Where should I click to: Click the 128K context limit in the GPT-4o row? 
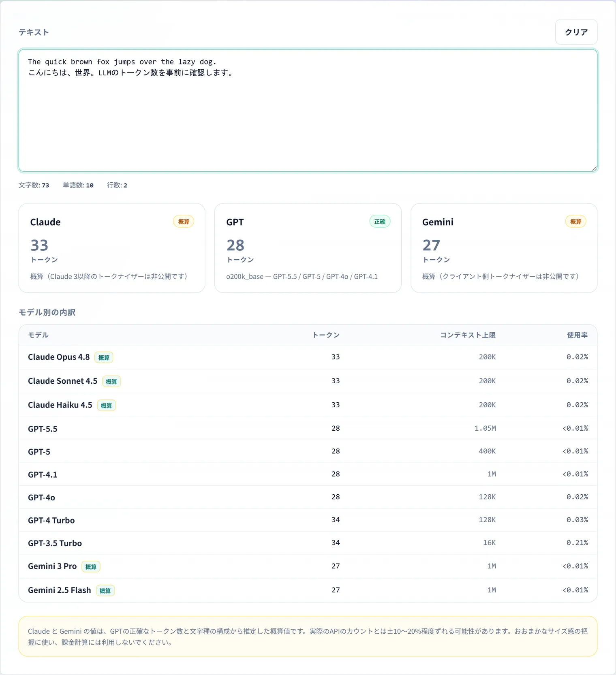(487, 497)
